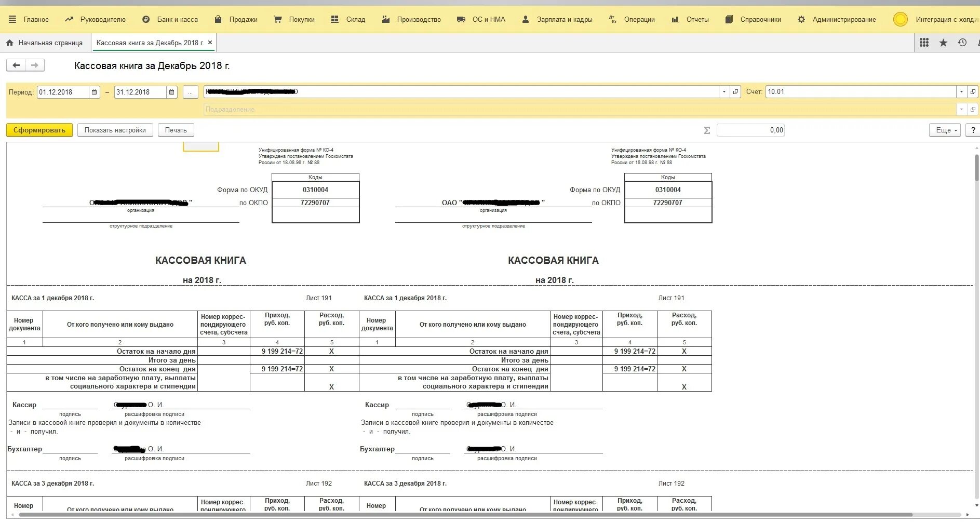Click the period start date field 01.12.2018
Viewport: 980px width, 523px height.
click(63, 92)
